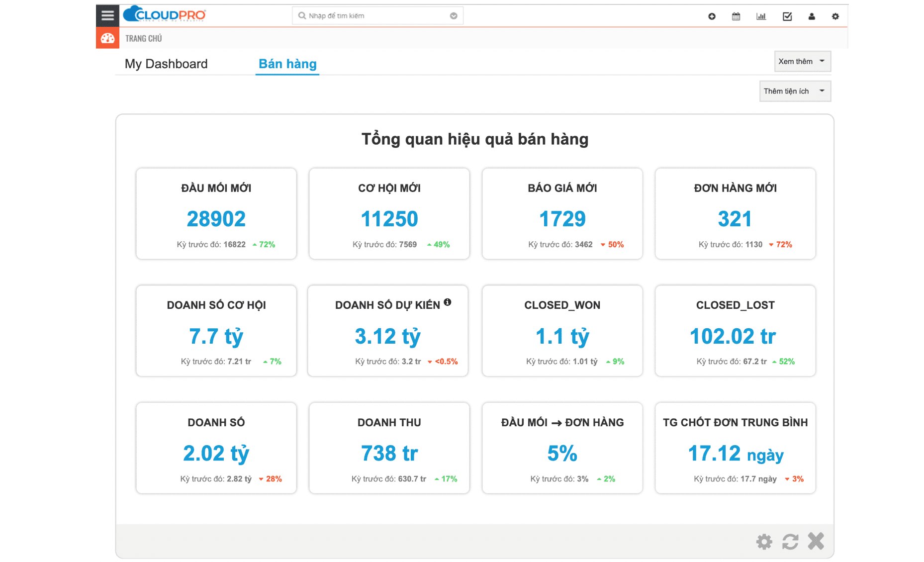Click the TRANG CHỦ breadcrumb
924x562 pixels.
click(x=144, y=38)
